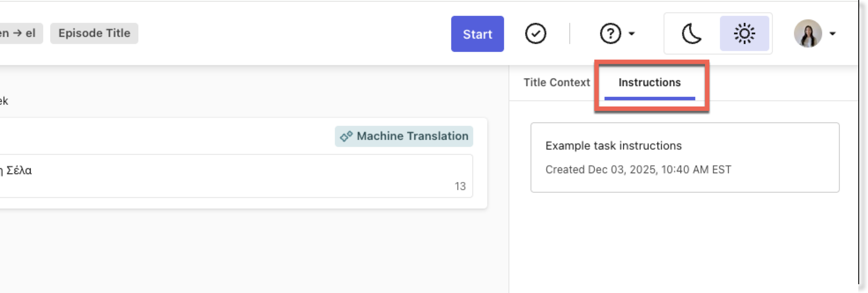The width and height of the screenshot is (868, 293).
Task: Open the Example task instructions card
Action: pyautogui.click(x=685, y=157)
